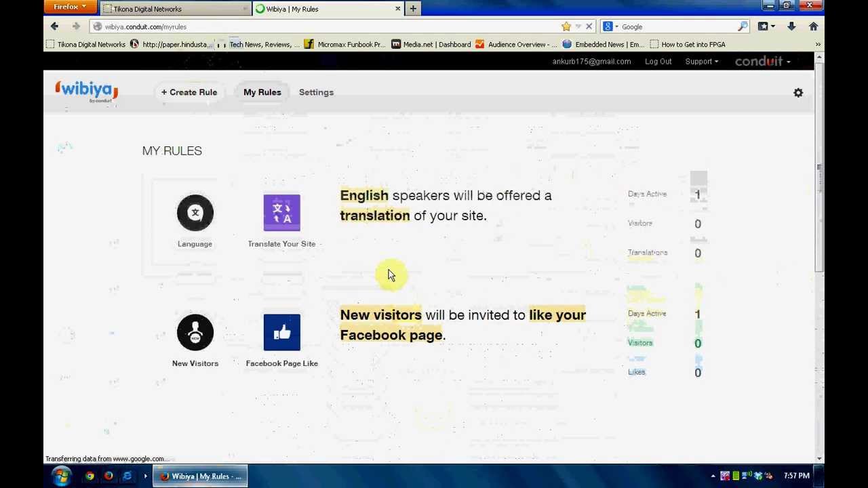Launch Internet Explorer from quick launch
The image size is (868, 488).
127,476
